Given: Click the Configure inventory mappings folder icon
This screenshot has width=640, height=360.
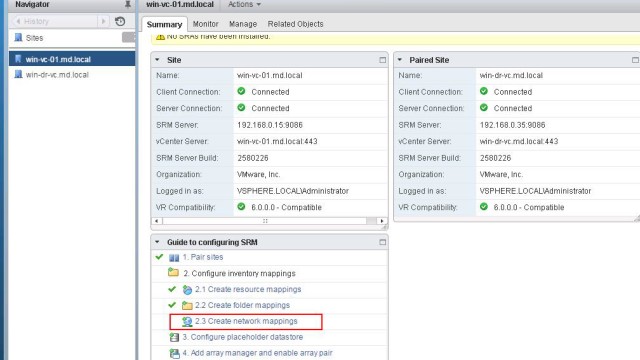Looking at the screenshot, I should [173, 273].
